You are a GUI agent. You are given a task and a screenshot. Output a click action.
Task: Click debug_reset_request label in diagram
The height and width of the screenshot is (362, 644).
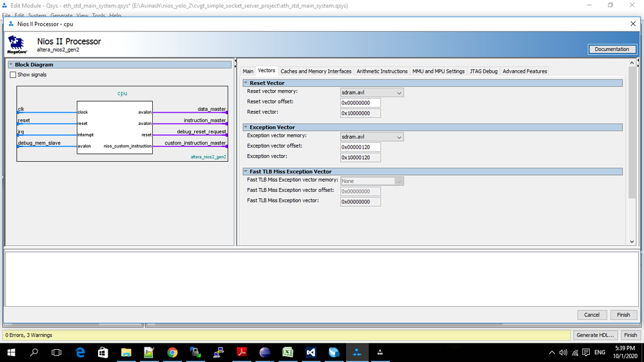tap(201, 132)
